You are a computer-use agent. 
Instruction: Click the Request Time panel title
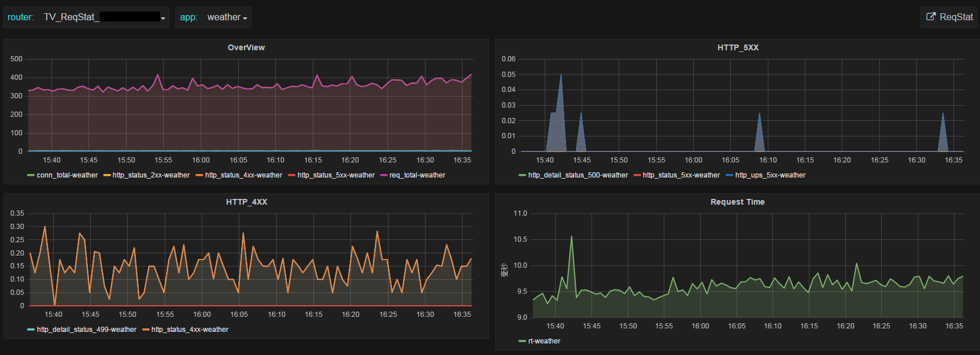[x=737, y=202]
